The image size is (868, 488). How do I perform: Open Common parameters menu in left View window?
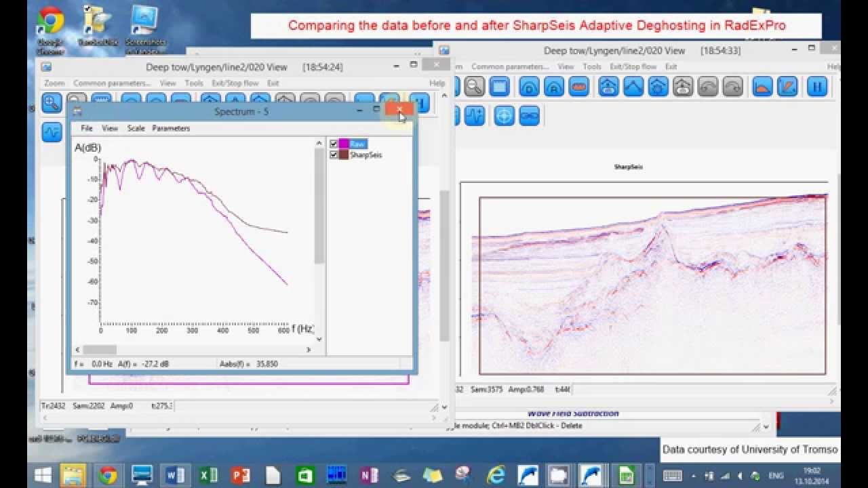tap(112, 83)
